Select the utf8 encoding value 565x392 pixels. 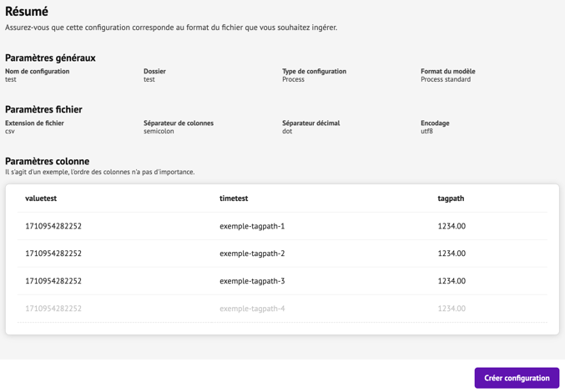coord(426,131)
